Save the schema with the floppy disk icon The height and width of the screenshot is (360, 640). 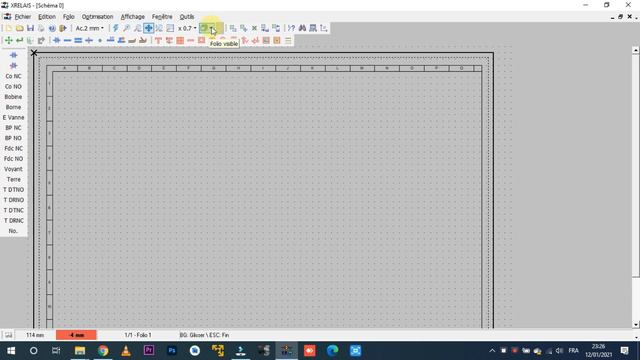[x=30, y=28]
